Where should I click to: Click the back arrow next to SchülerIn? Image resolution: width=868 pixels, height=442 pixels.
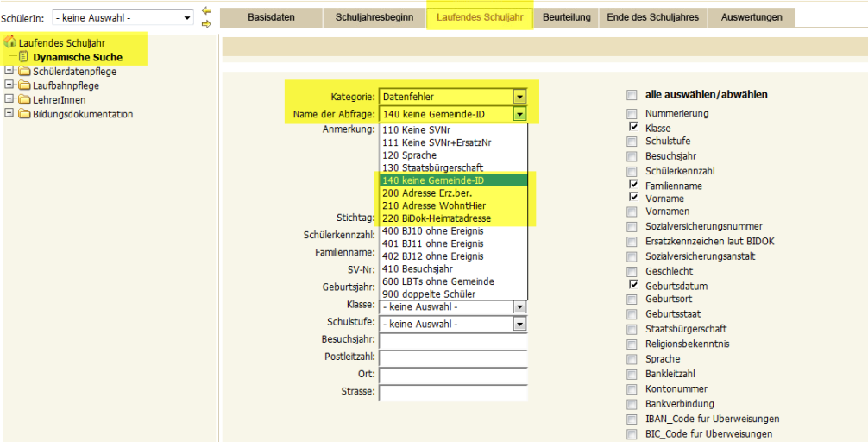coord(206,10)
